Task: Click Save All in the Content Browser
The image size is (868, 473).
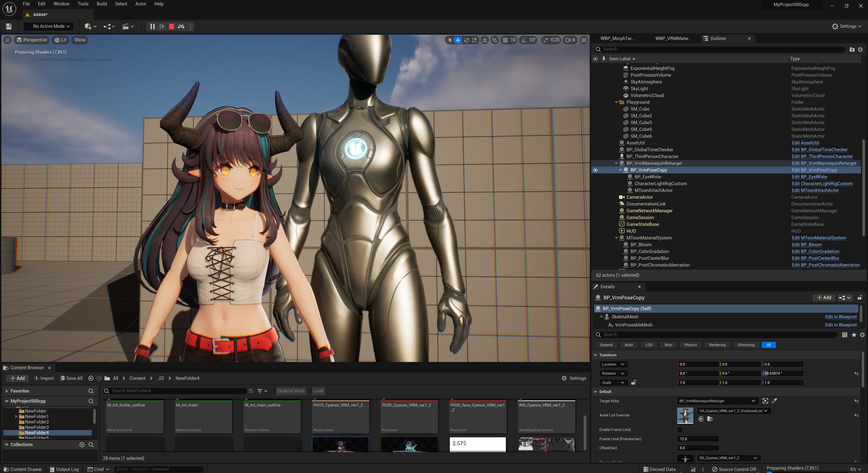Action: coord(71,378)
